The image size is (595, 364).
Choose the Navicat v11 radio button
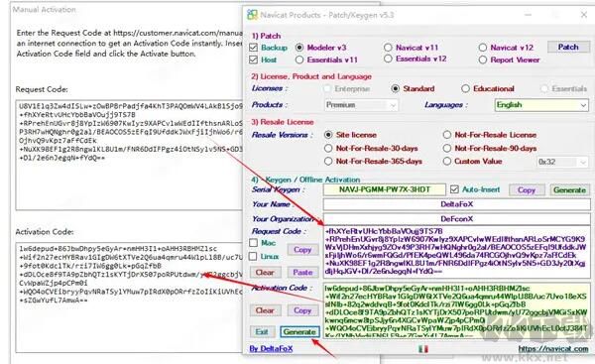coord(388,48)
